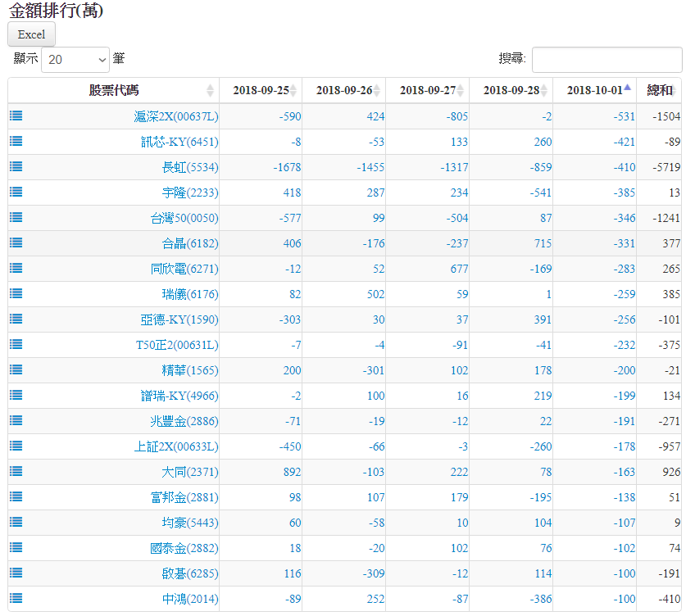686x616 pixels.
Task: Click list icon in 兆豐金(2886) row
Action: point(16,420)
